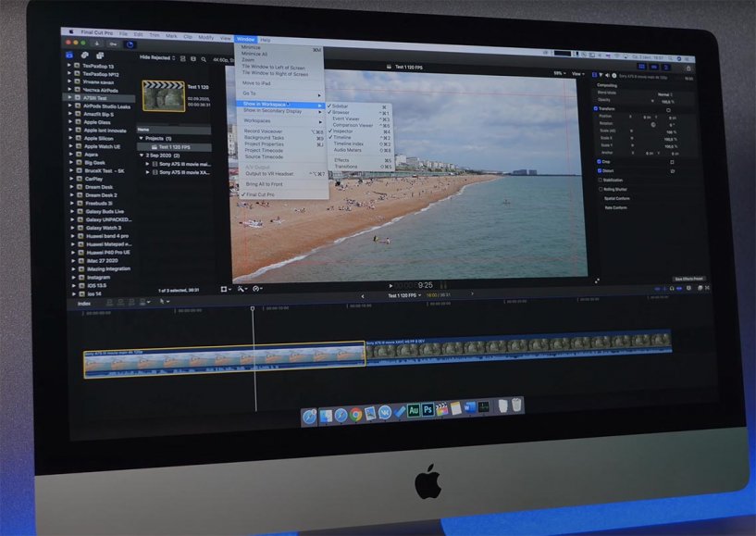Click Distort on-screen controls icon in inspector
The image size is (756, 536).
click(672, 170)
